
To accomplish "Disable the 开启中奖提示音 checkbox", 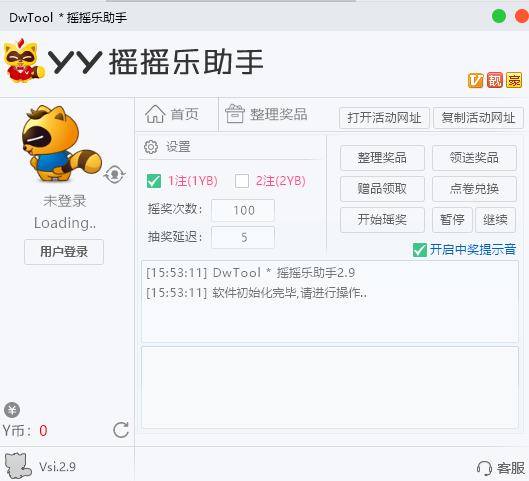I will (x=420, y=250).
